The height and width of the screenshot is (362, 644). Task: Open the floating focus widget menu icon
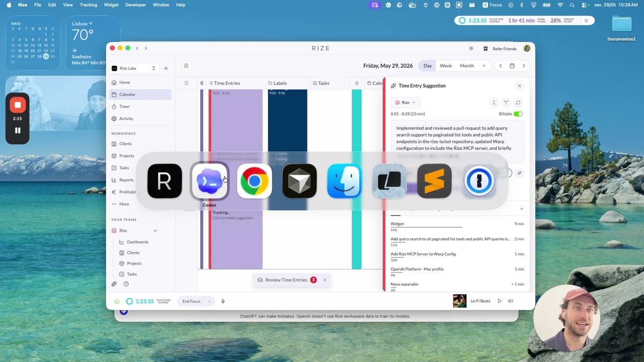pyautogui.click(x=586, y=21)
